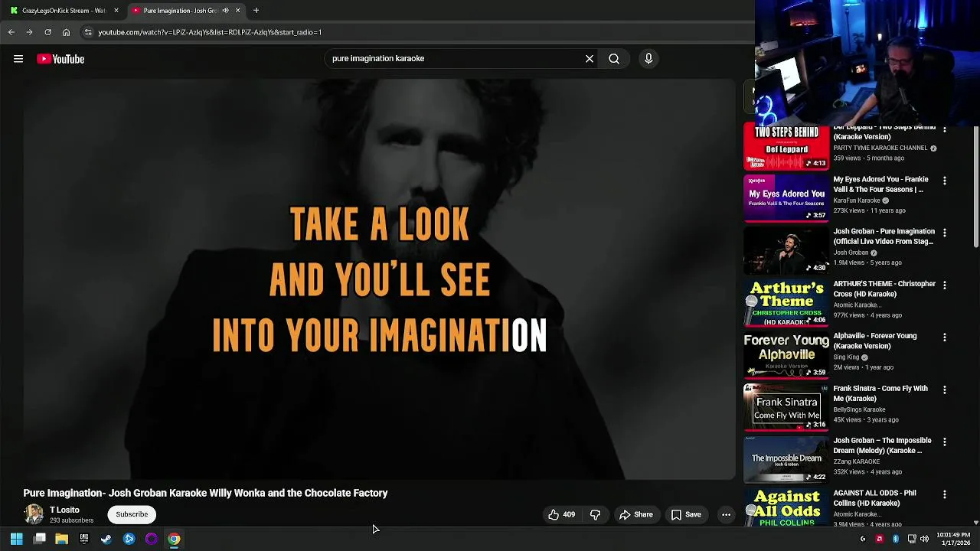Open the purple ring app on taskbar

pos(152,539)
